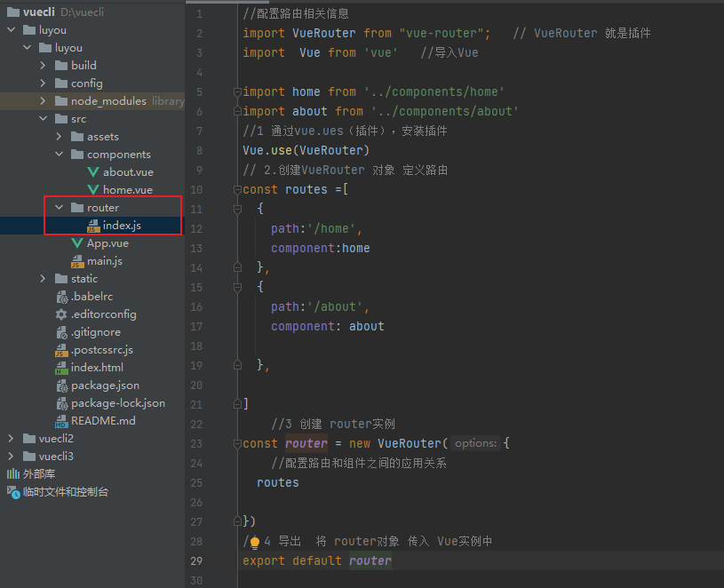The image size is (724, 588).
Task: Fold the import block at line 5
Action: tap(237, 91)
